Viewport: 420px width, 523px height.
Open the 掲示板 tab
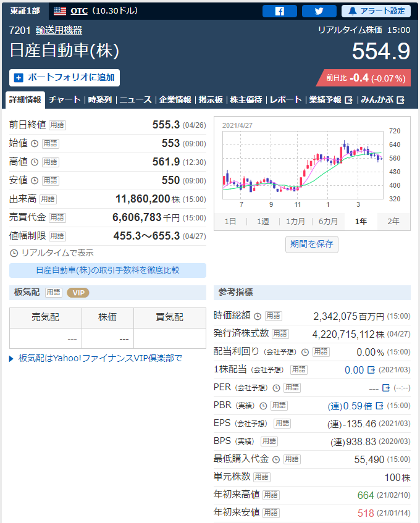pyautogui.click(x=211, y=100)
